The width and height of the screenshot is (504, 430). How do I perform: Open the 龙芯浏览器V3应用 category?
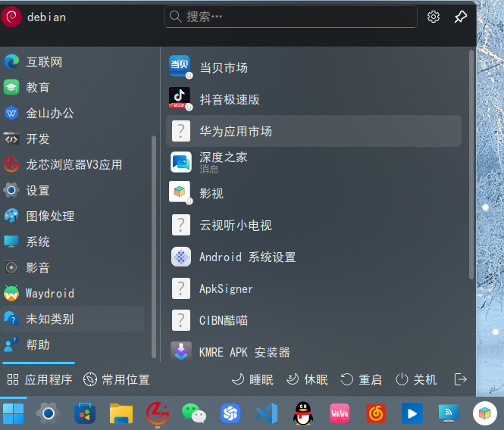point(72,164)
